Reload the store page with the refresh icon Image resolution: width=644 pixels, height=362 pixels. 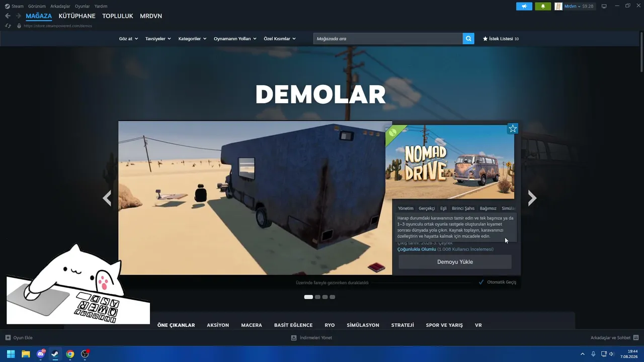[8, 26]
